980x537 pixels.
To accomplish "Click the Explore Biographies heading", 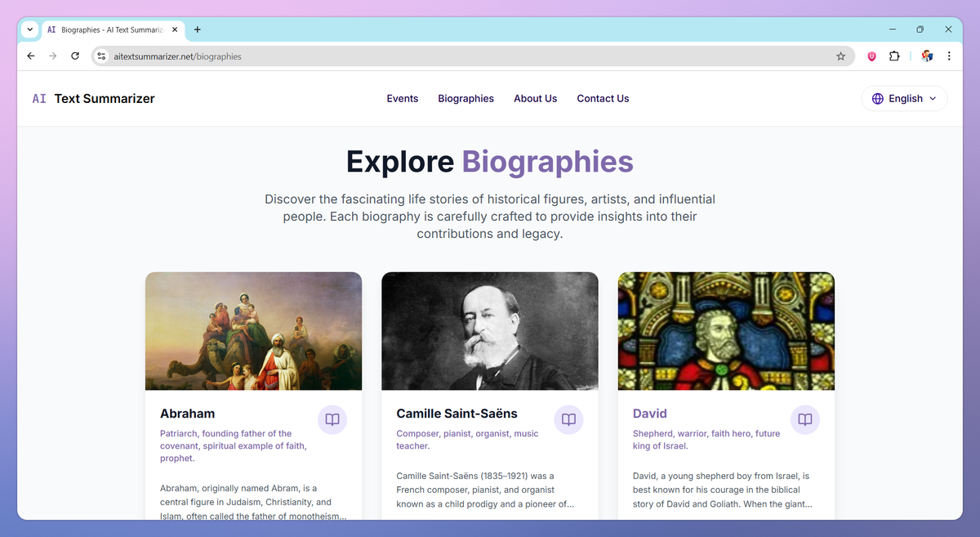I will [490, 162].
